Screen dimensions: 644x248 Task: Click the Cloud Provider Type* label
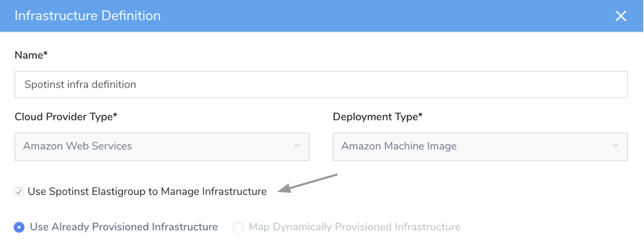[66, 117]
